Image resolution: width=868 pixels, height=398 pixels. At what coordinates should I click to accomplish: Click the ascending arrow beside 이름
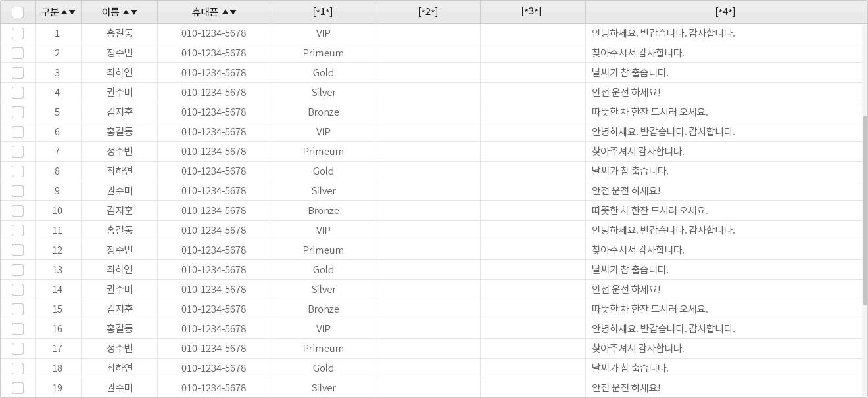coord(126,12)
